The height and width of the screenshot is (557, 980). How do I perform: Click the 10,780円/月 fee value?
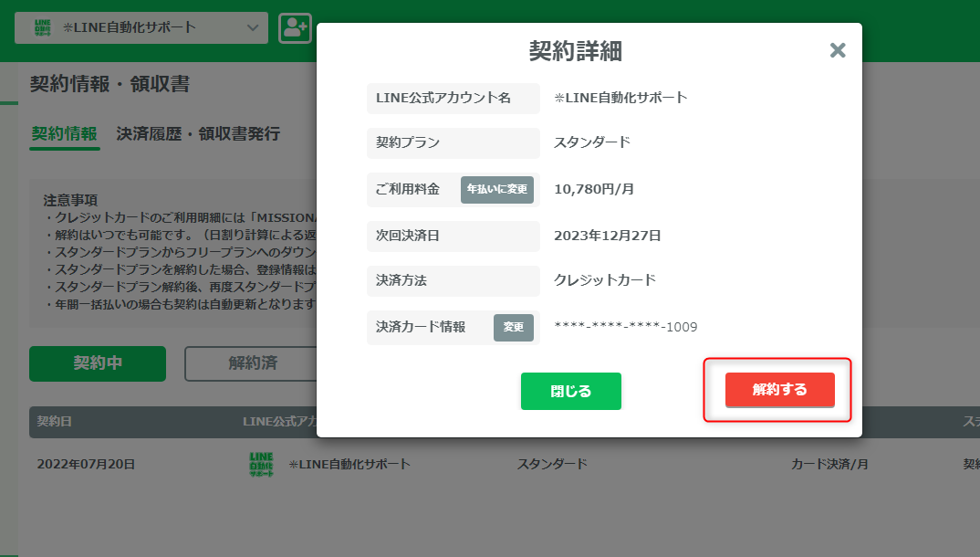tap(594, 189)
